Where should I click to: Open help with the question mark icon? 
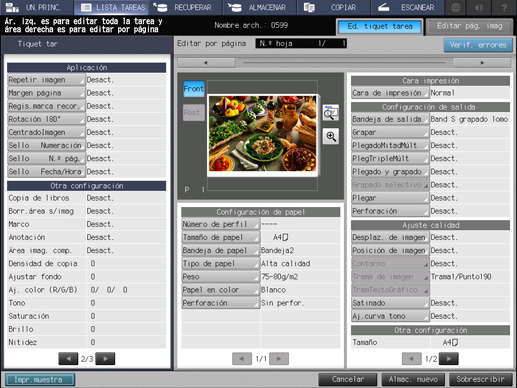tap(504, 7)
